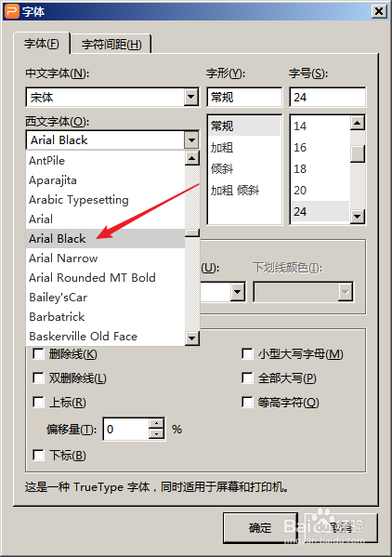Select size 24 in size list
392x557 pixels.
tap(320, 211)
